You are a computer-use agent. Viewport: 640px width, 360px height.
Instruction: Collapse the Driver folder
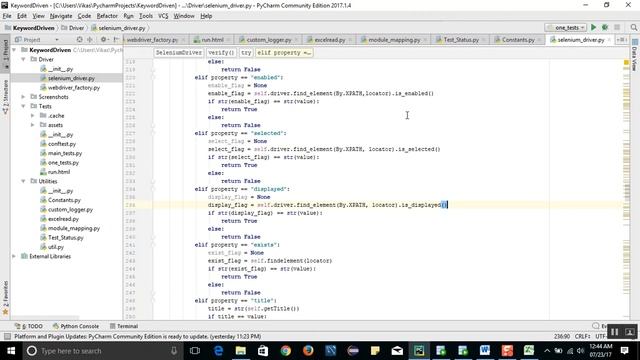point(23,59)
